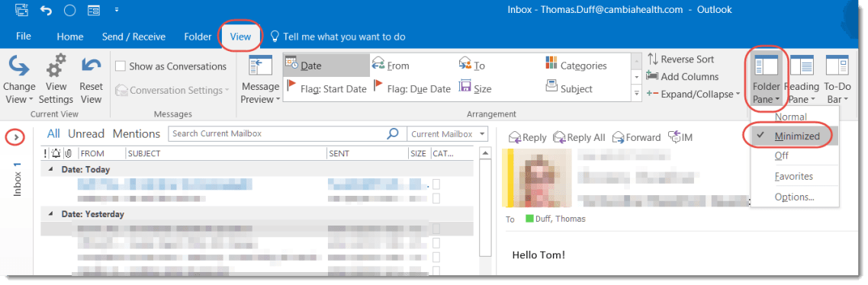Click recipient Duff, Thomas
The image size is (868, 285).
coord(555,219)
